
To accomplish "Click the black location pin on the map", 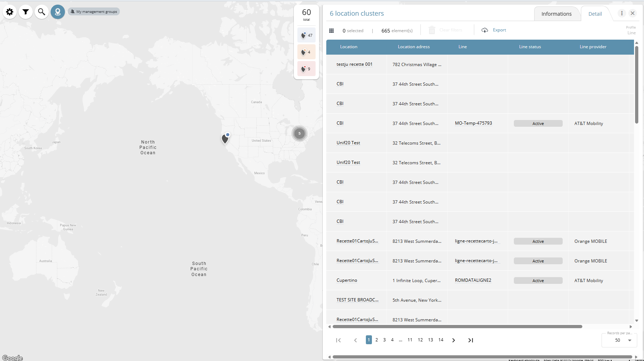I will click(225, 139).
